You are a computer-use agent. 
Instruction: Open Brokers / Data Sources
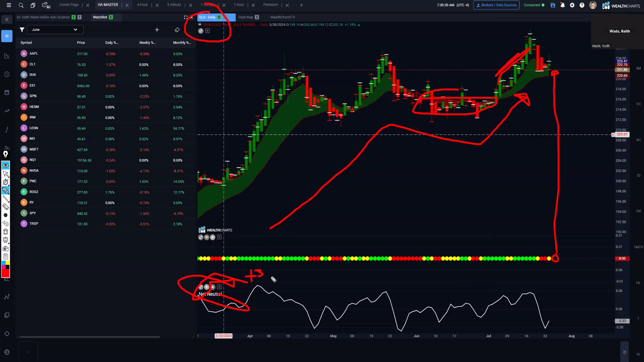point(496,5)
